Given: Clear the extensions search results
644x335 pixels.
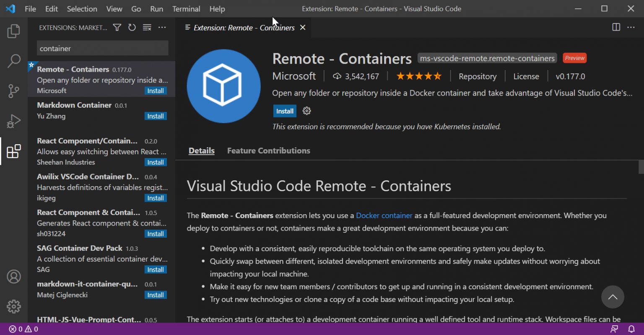Looking at the screenshot, I should click(x=147, y=27).
